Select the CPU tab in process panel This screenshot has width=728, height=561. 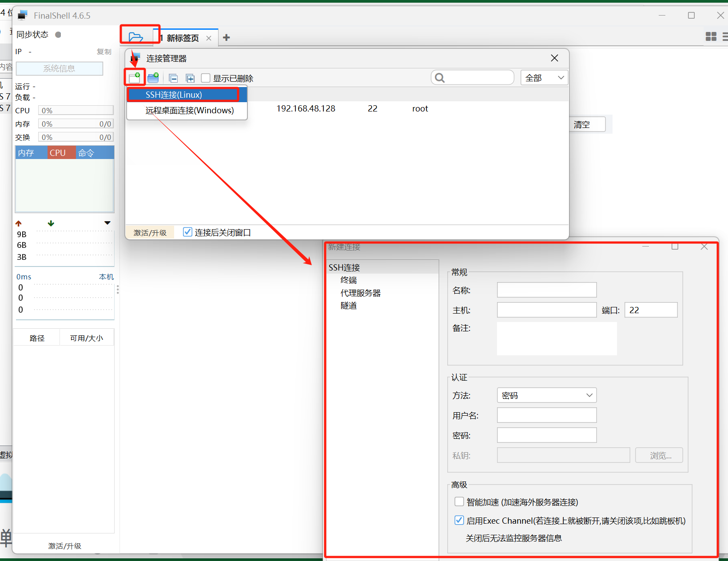point(61,153)
